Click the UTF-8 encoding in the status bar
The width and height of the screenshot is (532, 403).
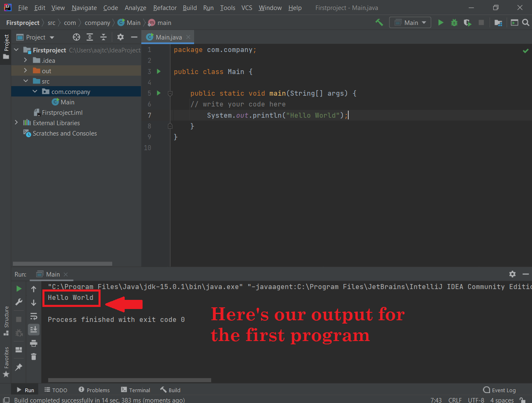click(x=476, y=400)
